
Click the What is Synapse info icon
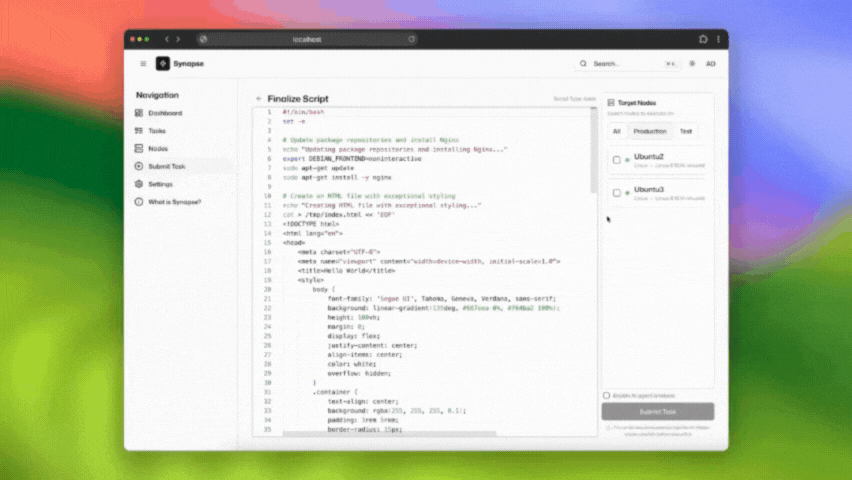139,202
